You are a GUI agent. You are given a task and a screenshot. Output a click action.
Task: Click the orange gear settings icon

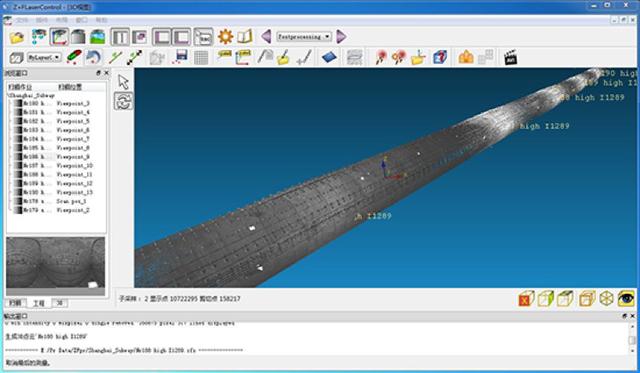pos(225,37)
